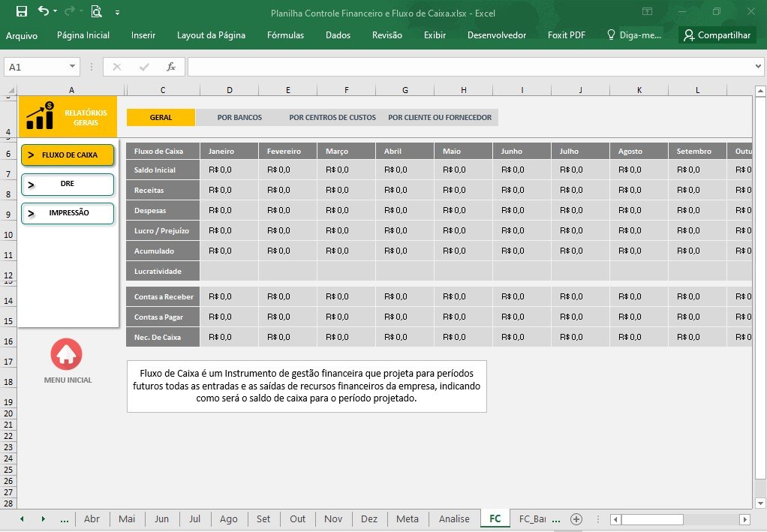Click the Contas a Receber row label
Viewport: 767px width, 532px height.
pyautogui.click(x=163, y=297)
